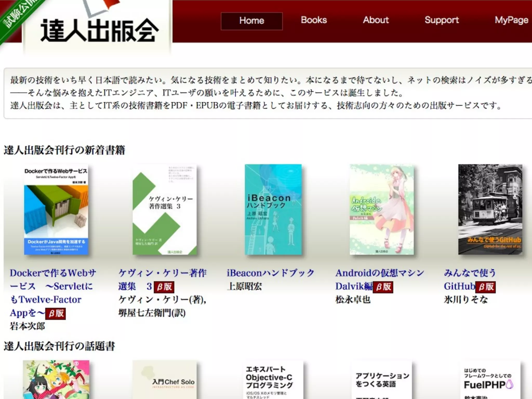Open the 入門Chef Solo book cover

(x=164, y=380)
